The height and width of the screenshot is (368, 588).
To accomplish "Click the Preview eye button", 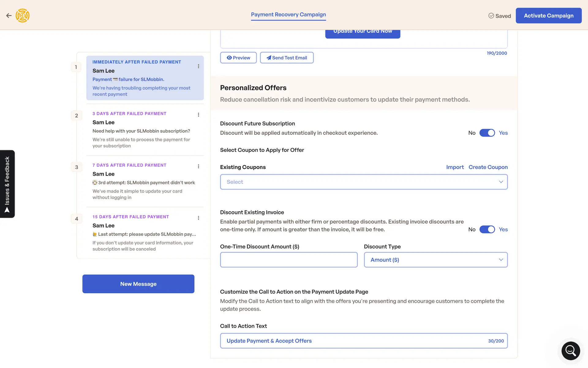I will click(238, 58).
